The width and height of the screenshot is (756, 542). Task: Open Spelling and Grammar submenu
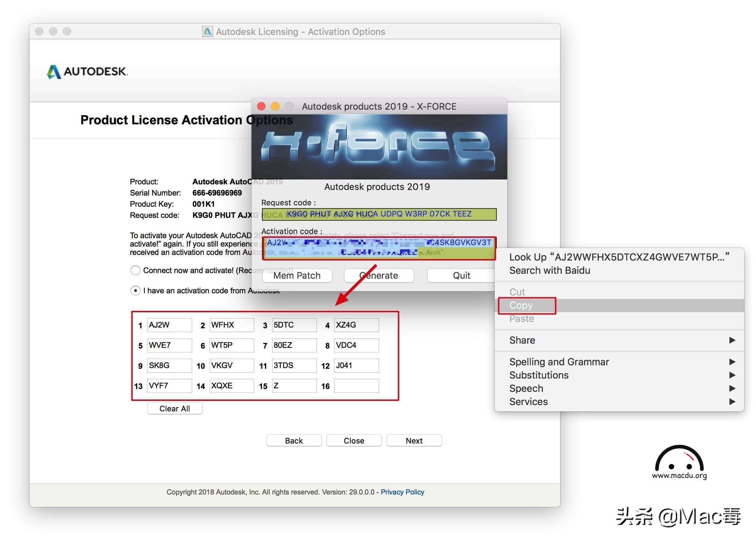coord(559,362)
